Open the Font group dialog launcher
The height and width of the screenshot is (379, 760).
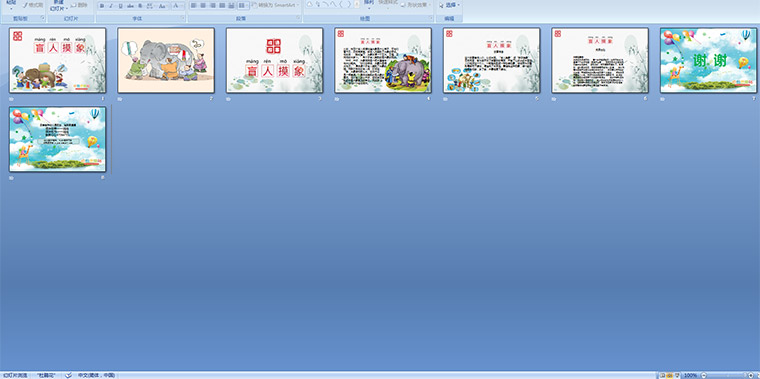(183, 18)
